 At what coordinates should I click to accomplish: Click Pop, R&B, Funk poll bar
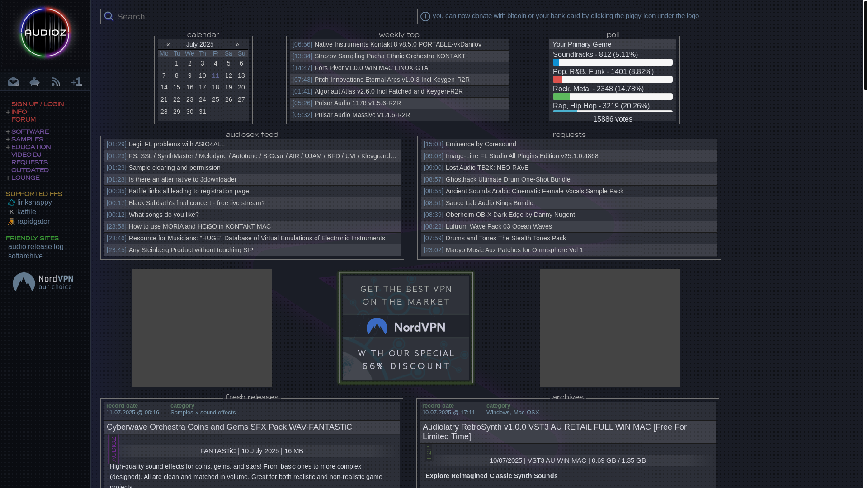pyautogui.click(x=613, y=80)
